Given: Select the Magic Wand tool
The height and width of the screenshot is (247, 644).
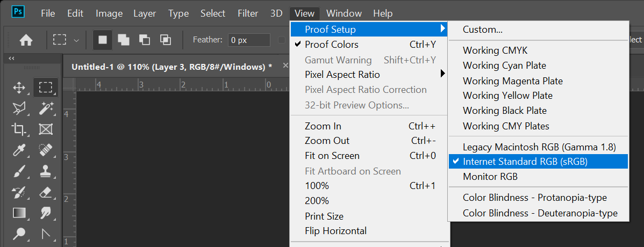Looking at the screenshot, I should 46,108.
